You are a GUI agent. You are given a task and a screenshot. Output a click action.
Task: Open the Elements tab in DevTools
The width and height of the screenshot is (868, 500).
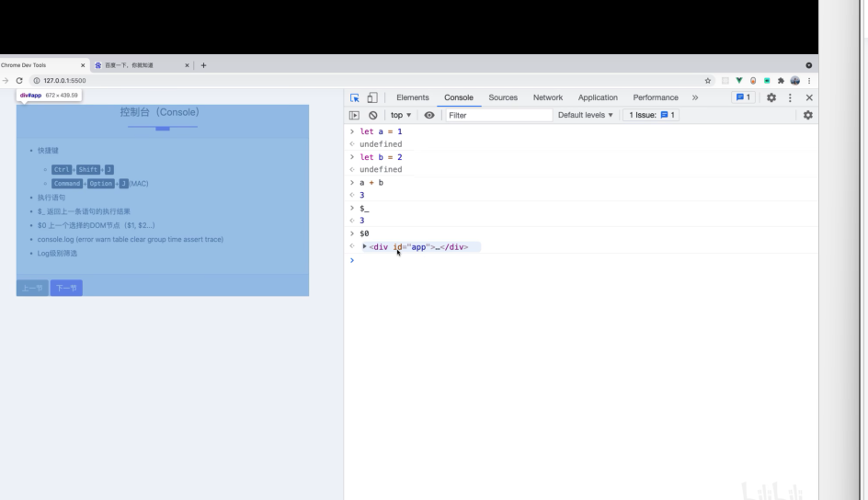(x=413, y=97)
